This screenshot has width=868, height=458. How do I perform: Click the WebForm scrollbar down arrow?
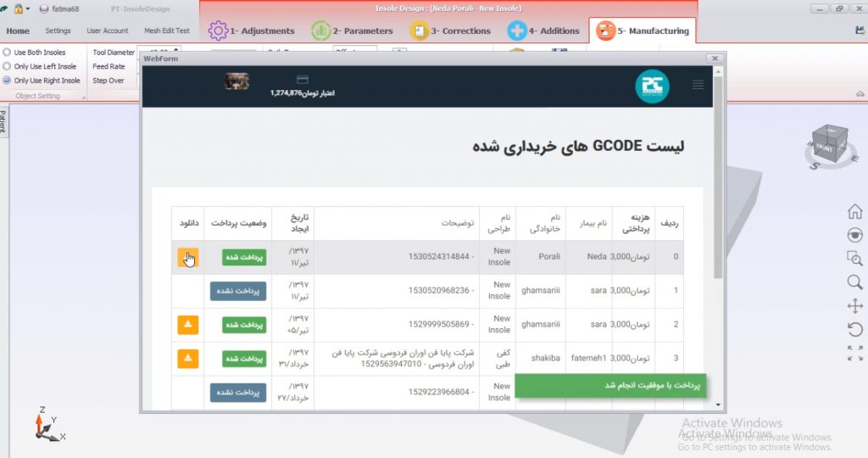click(718, 405)
